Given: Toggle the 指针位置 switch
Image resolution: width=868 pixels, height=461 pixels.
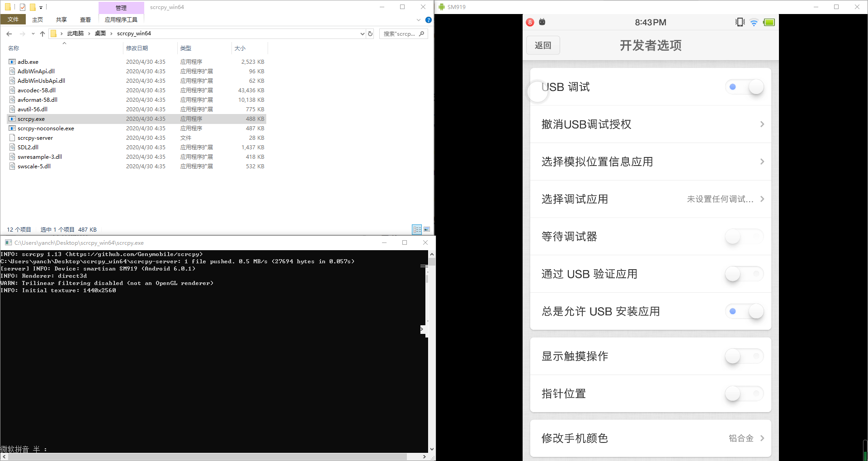Looking at the screenshot, I should [x=745, y=394].
